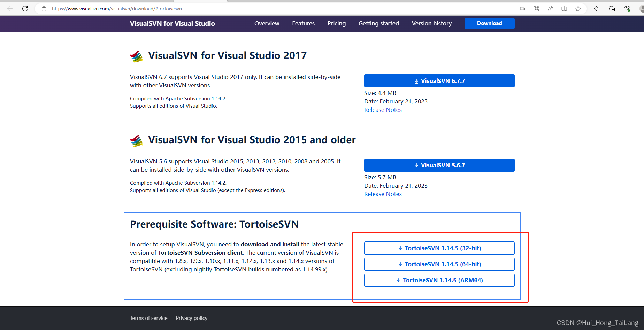Viewport: 644px width, 330px height.
Task: Click the QR code grid icon
Action: pos(536,9)
